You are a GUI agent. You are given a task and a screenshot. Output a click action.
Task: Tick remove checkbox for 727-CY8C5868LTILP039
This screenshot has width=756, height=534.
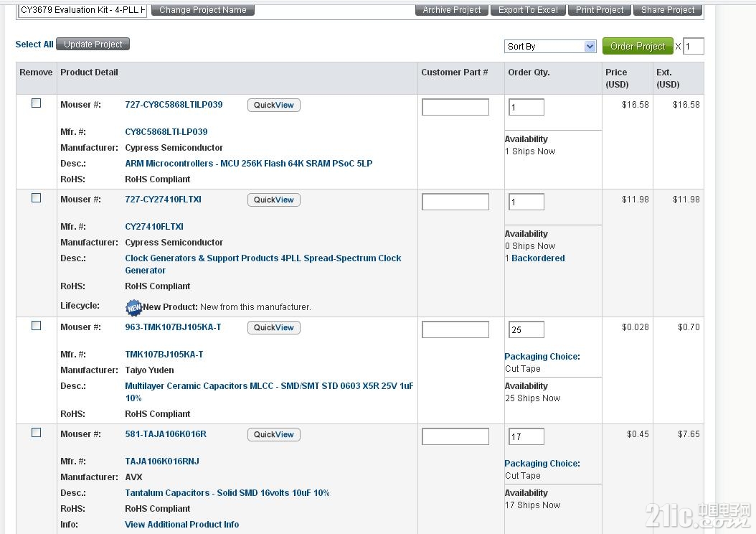pos(36,103)
